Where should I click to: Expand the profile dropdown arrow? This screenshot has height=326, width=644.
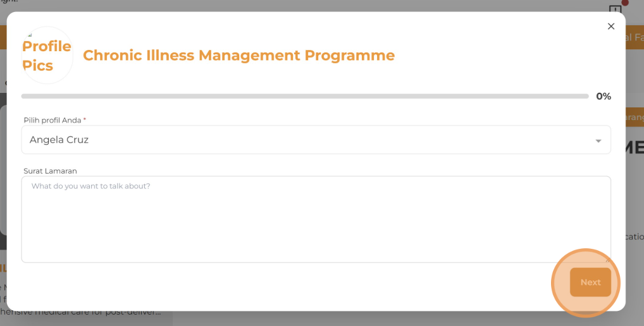(598, 141)
